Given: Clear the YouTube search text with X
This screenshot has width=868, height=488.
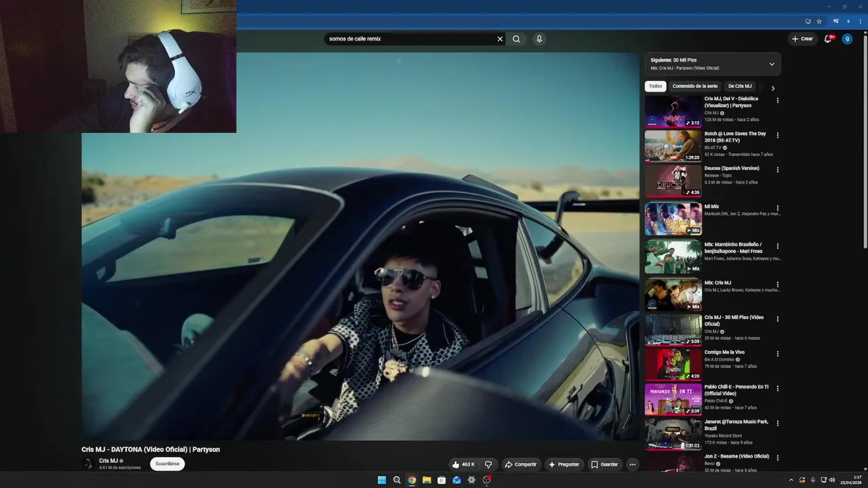Looking at the screenshot, I should 500,39.
